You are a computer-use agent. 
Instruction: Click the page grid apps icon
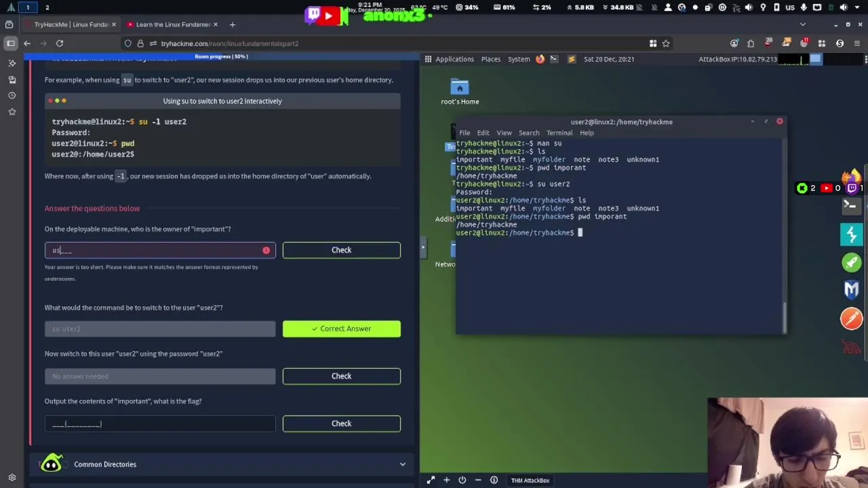(x=653, y=43)
